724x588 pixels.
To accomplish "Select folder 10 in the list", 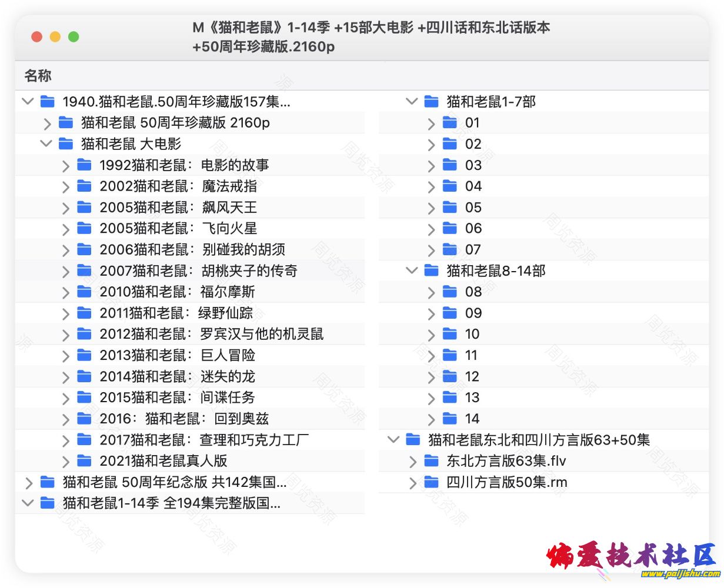I will (x=472, y=334).
